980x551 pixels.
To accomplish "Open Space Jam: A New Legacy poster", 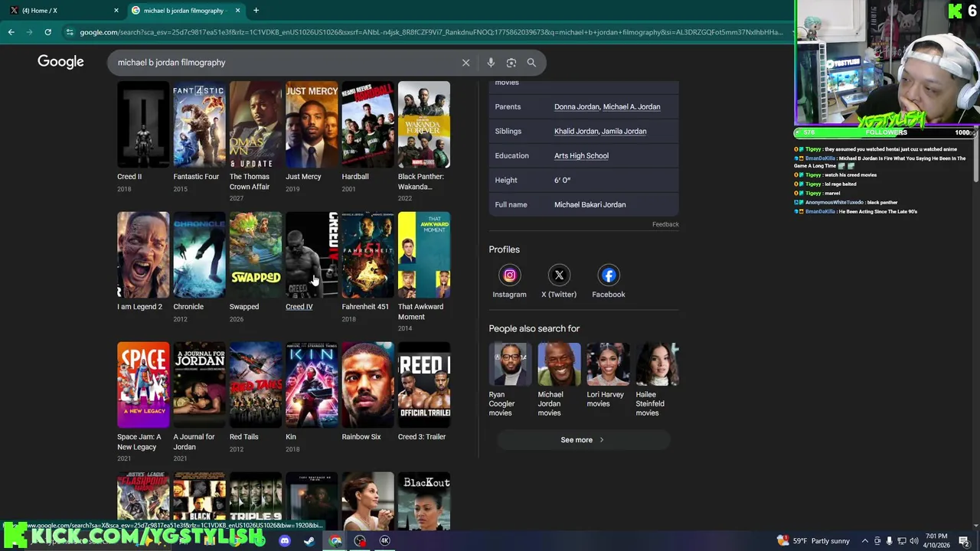I will click(x=143, y=385).
